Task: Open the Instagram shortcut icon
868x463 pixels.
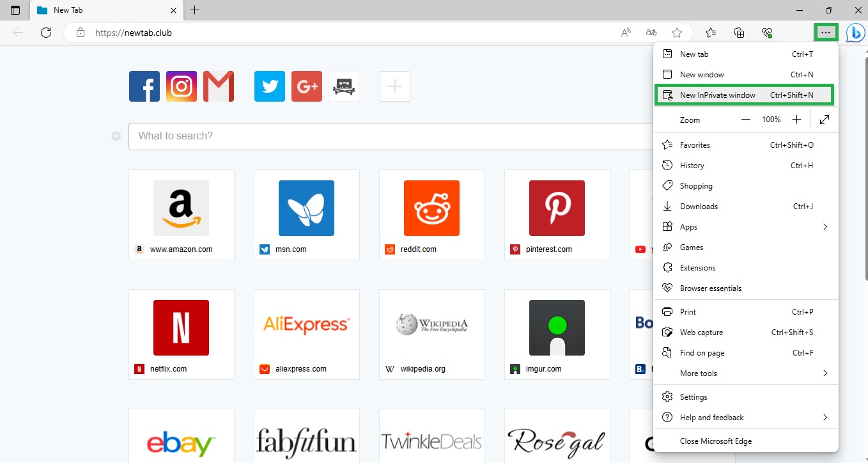Action: (x=182, y=86)
